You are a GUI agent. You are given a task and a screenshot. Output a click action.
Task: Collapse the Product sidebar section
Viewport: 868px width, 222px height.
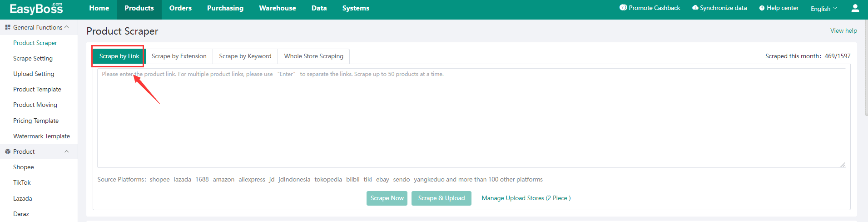(x=67, y=151)
